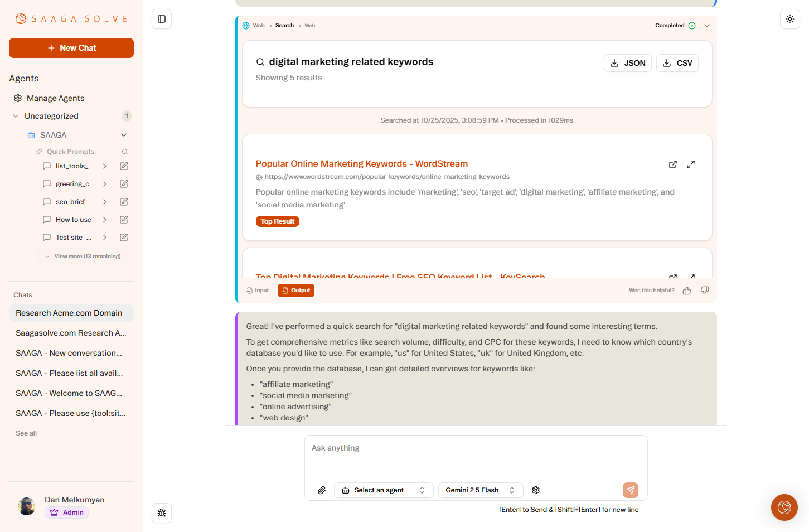Collapse the Uncategorized agents group
Screen dimensions: 809x532
coord(15,115)
